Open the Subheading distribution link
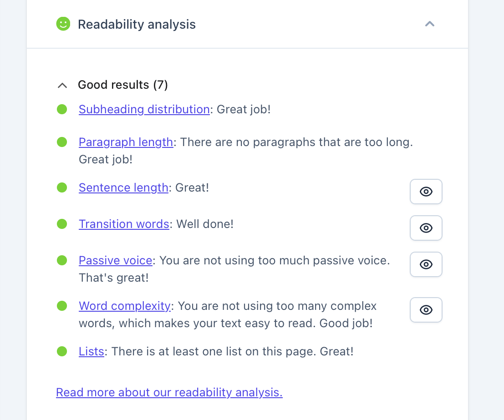Image resolution: width=504 pixels, height=420 pixels. pyautogui.click(x=144, y=110)
